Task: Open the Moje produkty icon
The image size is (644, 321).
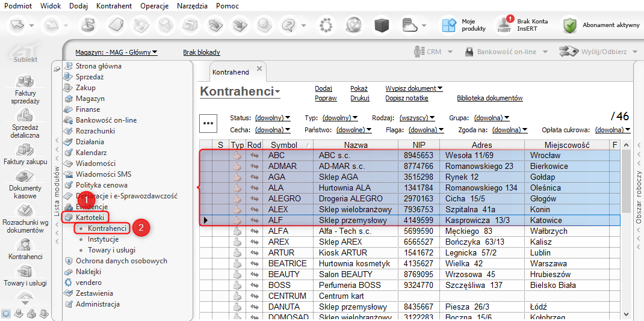Action: tap(449, 25)
